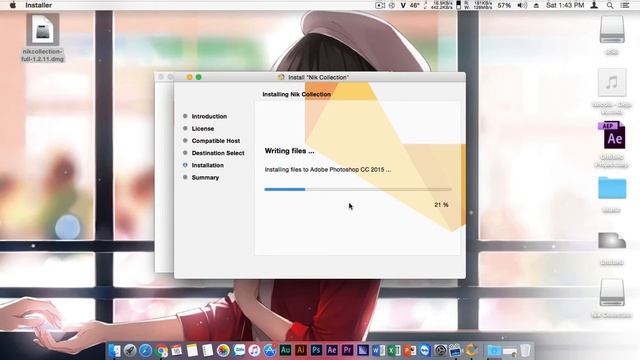Select nikcollection-full-1.2.11.dmg file on desktop

pos(42,38)
